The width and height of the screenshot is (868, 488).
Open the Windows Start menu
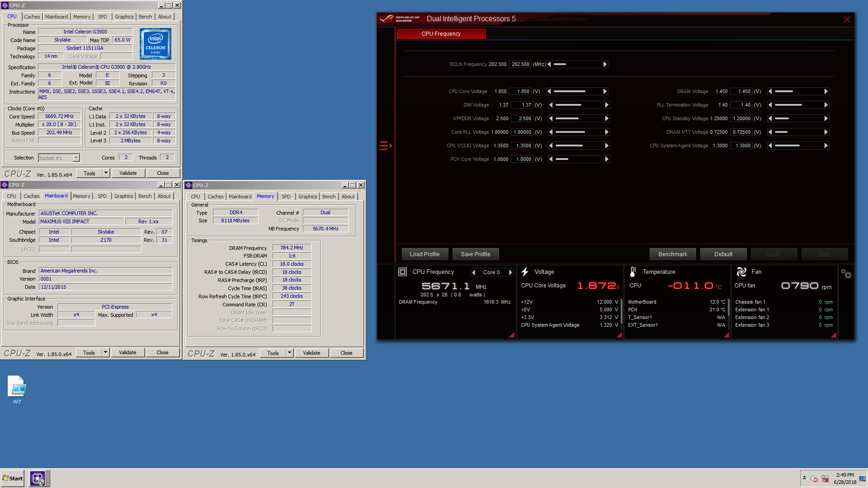pyautogui.click(x=13, y=478)
